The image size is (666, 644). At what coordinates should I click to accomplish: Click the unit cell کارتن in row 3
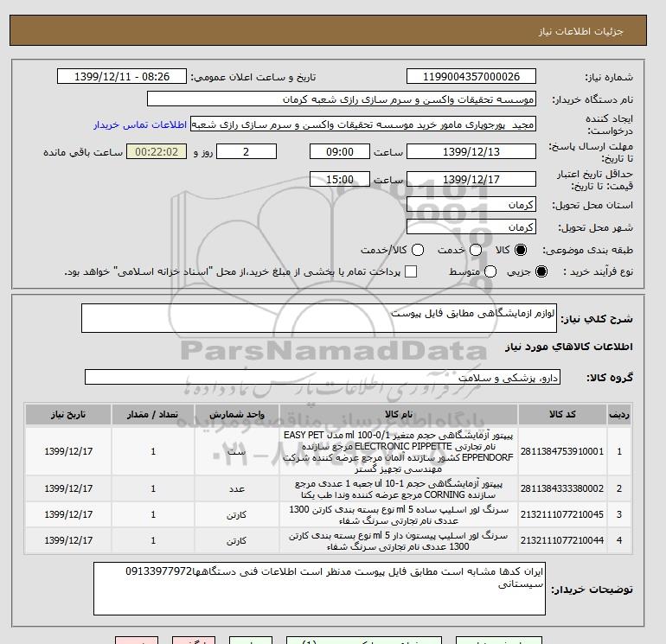pyautogui.click(x=237, y=514)
